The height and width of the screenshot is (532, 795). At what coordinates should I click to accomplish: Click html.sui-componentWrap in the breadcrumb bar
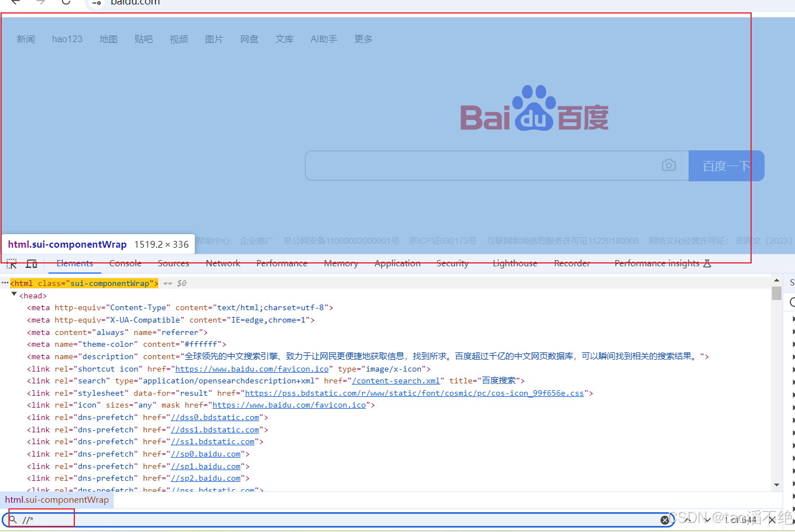coord(57,500)
